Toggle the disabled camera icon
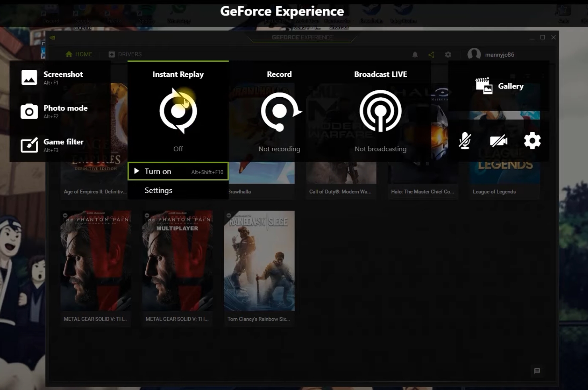The height and width of the screenshot is (390, 588). tap(498, 141)
